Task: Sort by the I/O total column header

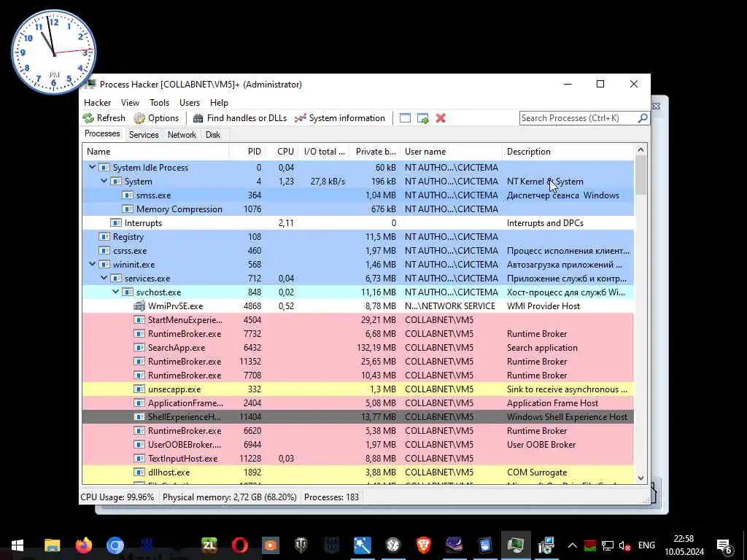Action: 324,152
